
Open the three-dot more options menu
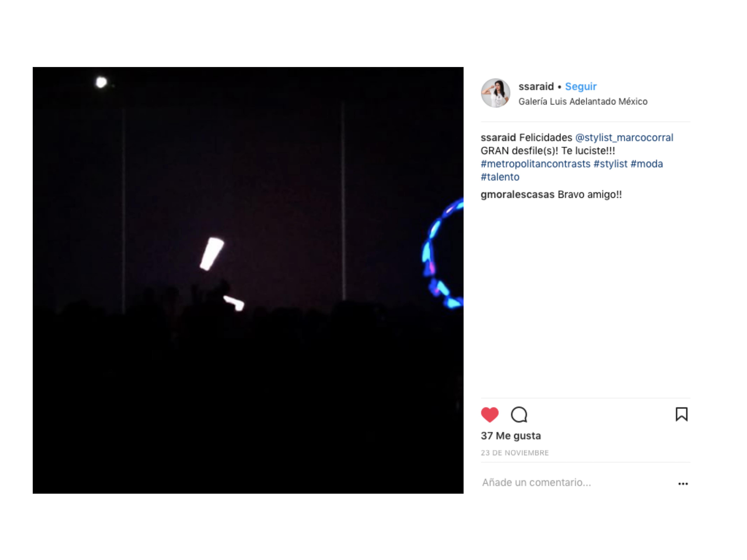[x=683, y=484]
